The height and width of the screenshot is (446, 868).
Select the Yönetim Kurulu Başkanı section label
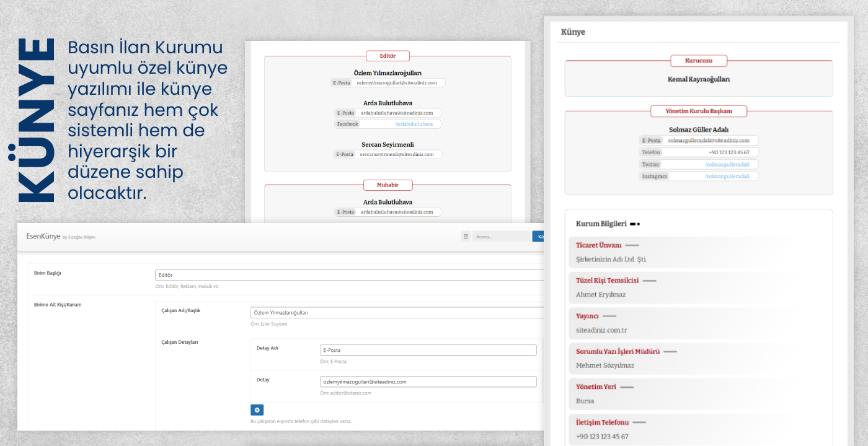(698, 111)
